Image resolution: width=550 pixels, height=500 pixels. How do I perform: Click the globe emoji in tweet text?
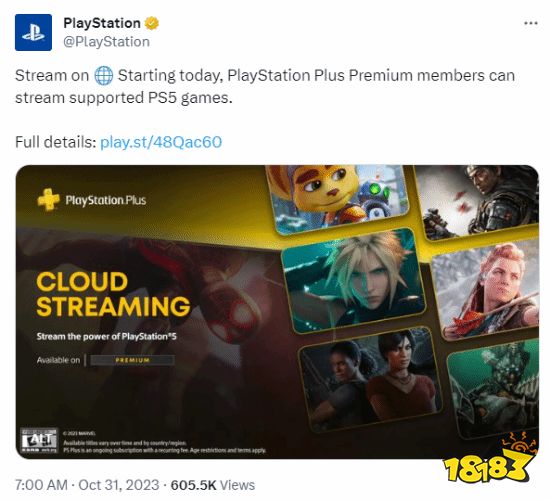tap(104, 76)
